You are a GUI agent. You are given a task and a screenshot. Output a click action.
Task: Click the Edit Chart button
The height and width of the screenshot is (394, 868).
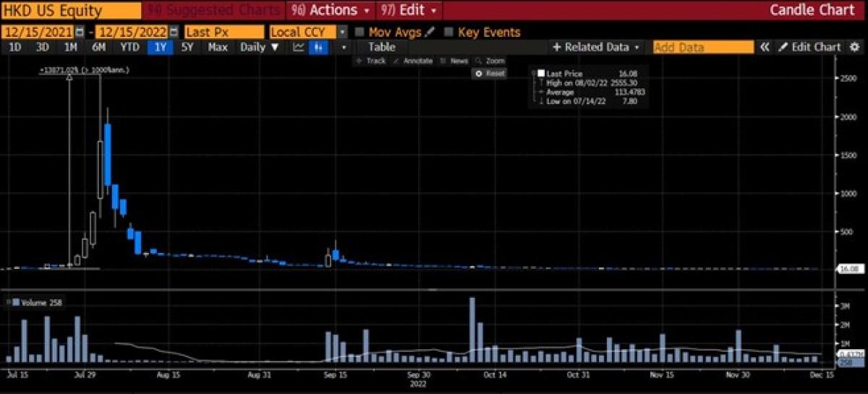(810, 47)
